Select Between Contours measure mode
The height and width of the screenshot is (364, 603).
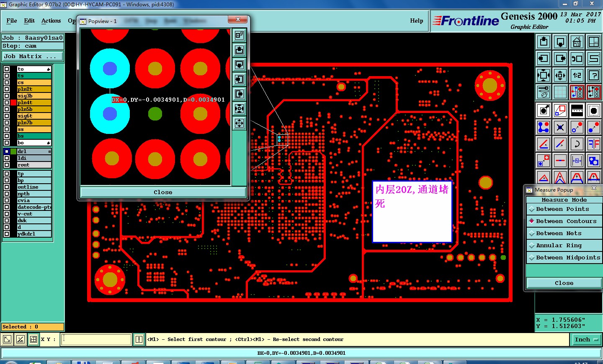click(x=564, y=221)
